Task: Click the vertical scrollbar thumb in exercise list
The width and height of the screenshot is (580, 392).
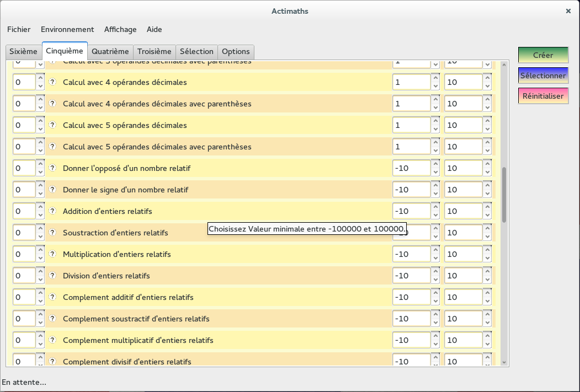Action: pyautogui.click(x=504, y=195)
